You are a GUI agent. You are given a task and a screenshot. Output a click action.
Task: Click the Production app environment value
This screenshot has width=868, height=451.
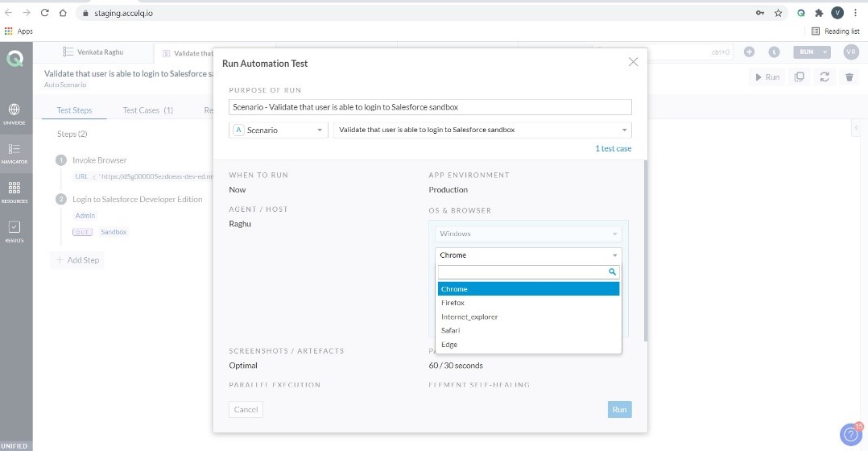click(448, 189)
